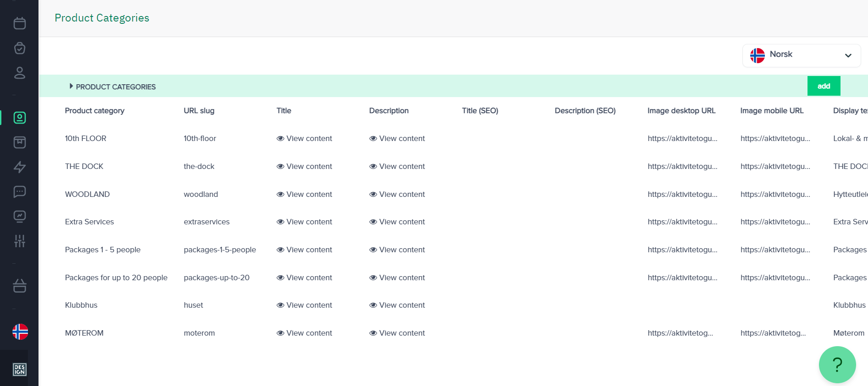The height and width of the screenshot is (386, 868).
Task: Open the chart monitor icon in the sidebar
Action: (19, 216)
